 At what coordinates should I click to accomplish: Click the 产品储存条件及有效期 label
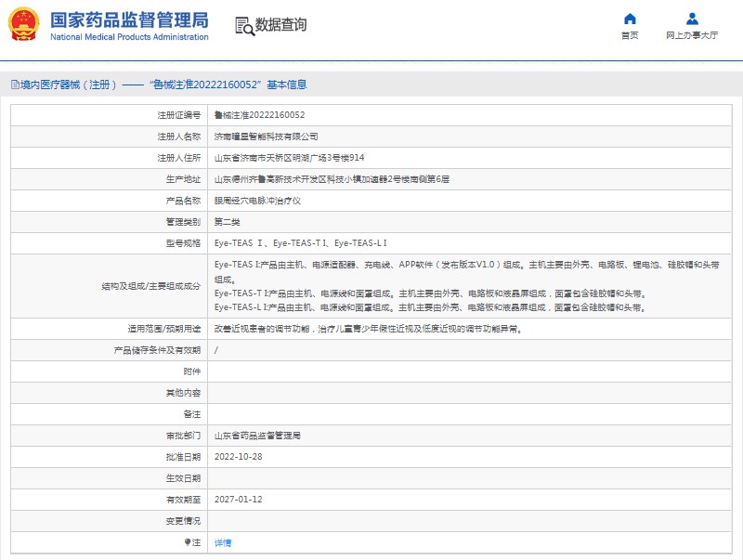[x=157, y=350]
